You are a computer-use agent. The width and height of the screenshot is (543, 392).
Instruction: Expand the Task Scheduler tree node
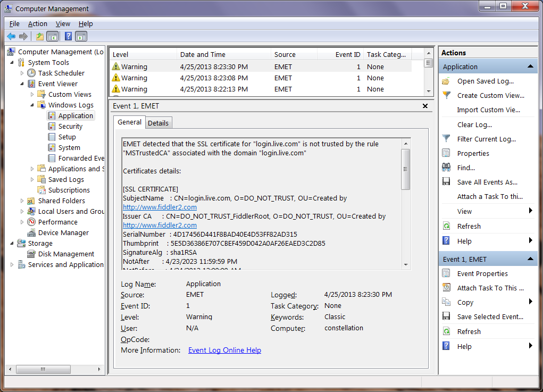22,73
